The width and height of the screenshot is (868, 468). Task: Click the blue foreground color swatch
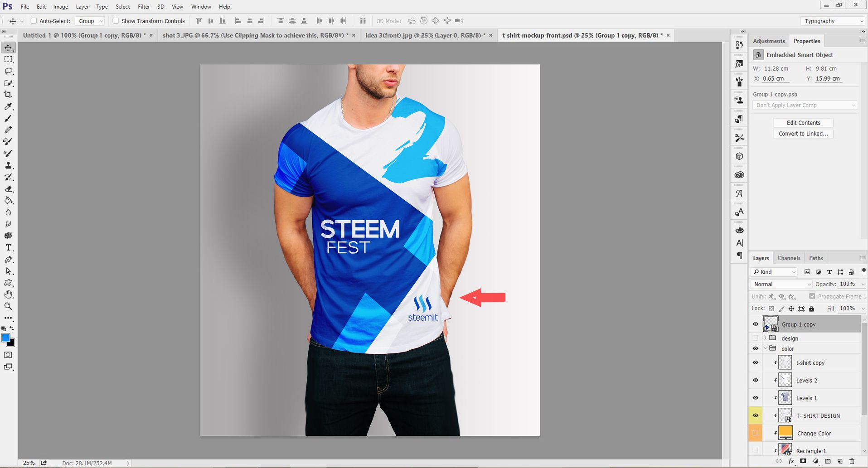coord(6,338)
